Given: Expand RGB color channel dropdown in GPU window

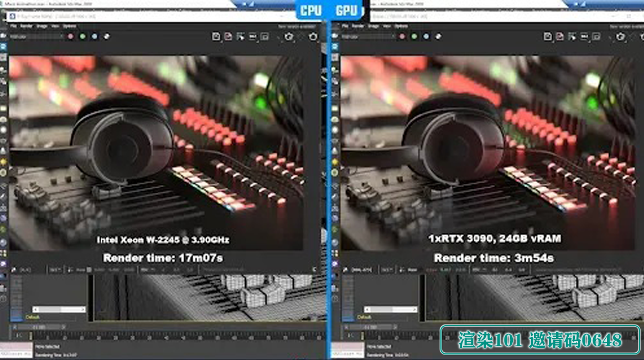Looking at the screenshot, I should coord(368,37).
